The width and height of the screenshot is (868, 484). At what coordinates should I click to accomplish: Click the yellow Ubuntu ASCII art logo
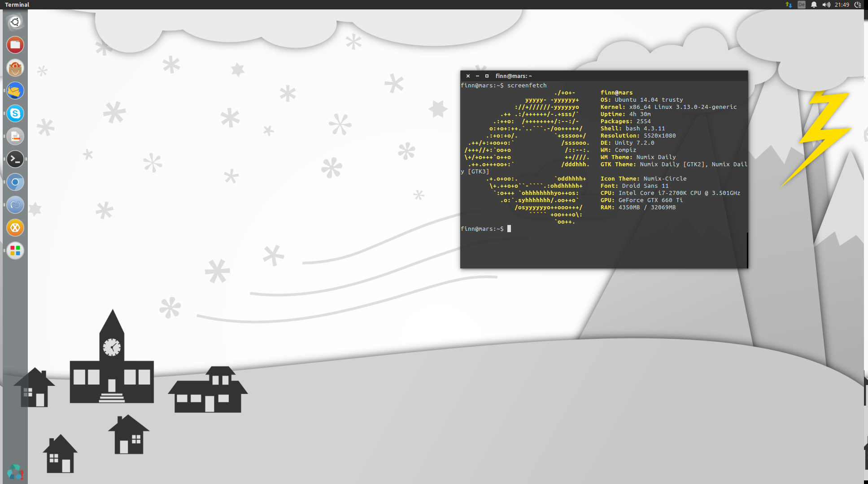pyautogui.click(x=527, y=157)
